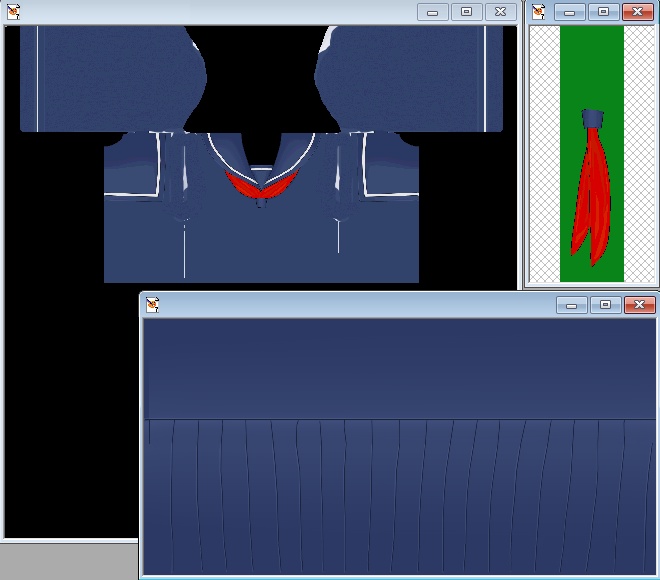Maximize the pleated skirt texture window

tap(605, 305)
